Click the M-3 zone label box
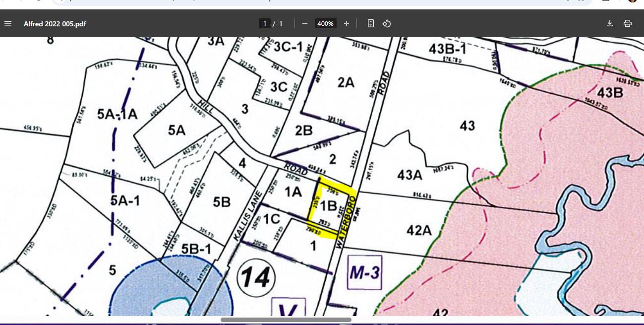The width and height of the screenshot is (644, 325). (365, 272)
